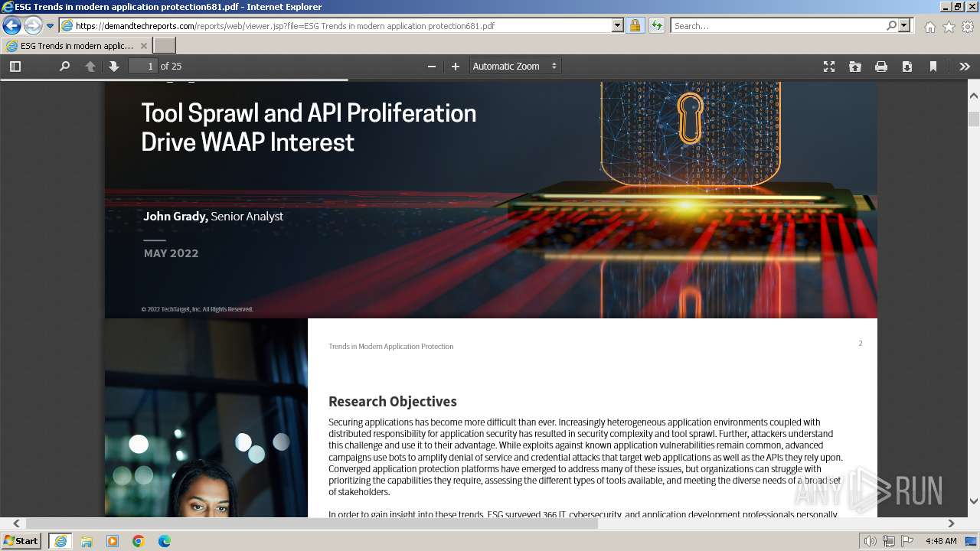The image size is (980, 551).
Task: Switch to presentation mode
Action: tap(829, 67)
